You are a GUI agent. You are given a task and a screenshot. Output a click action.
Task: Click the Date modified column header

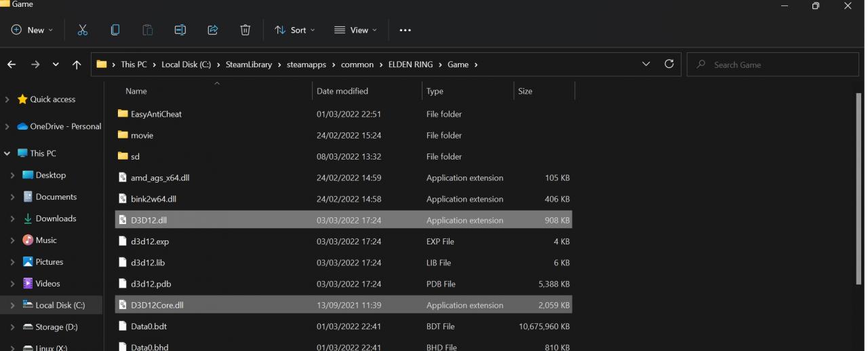[x=342, y=91]
